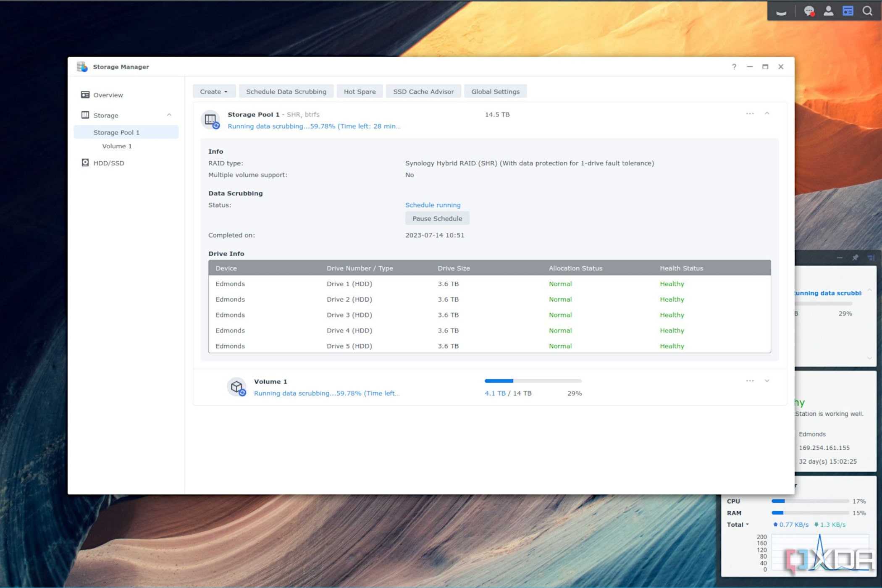Collapse storage widget chevron in widget panel
Image resolution: width=882 pixels, height=588 pixels.
[869, 290]
